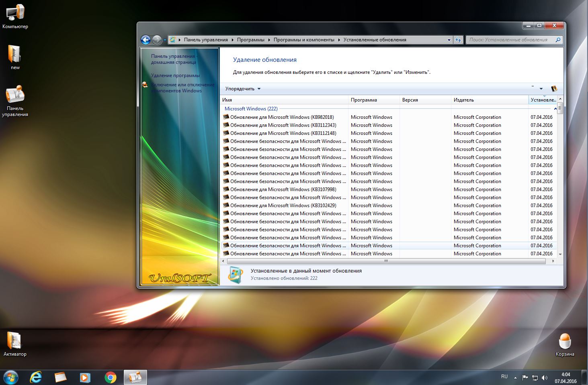Click the icon of update KB3112343
This screenshot has height=385, width=588.
[x=226, y=125]
